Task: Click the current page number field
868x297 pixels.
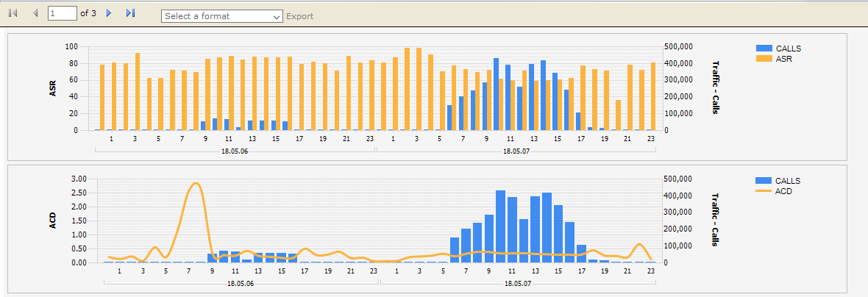Action: [62, 14]
